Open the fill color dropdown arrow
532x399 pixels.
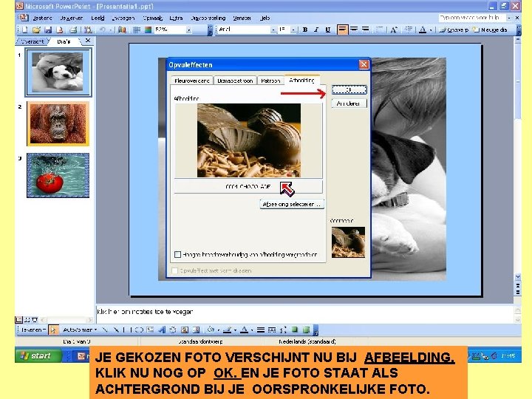coord(218,330)
